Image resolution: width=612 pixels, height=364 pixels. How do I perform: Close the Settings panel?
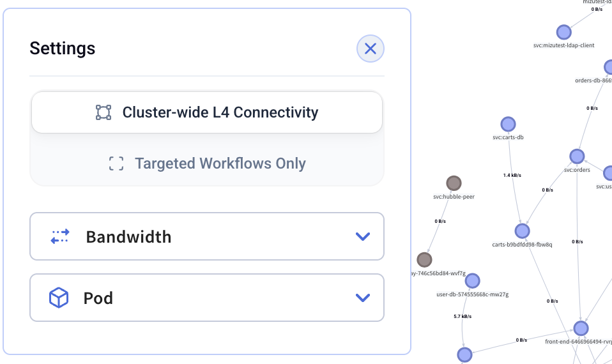pyautogui.click(x=371, y=49)
